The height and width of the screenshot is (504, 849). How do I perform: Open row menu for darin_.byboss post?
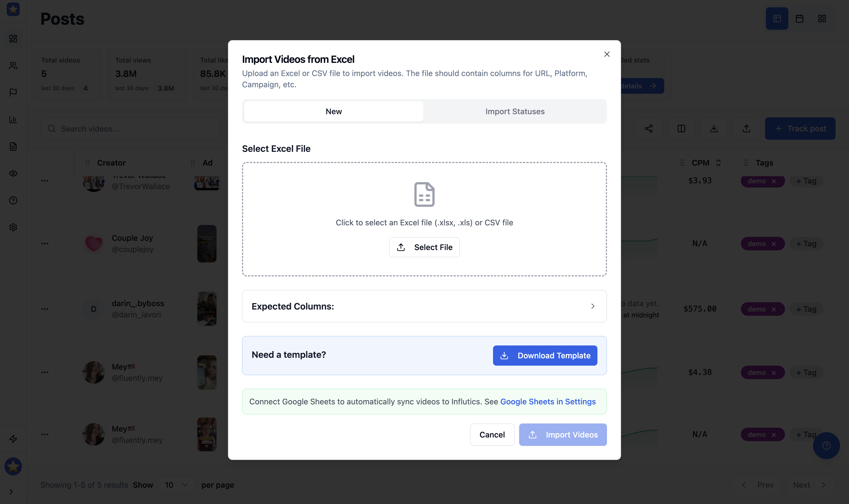45,309
